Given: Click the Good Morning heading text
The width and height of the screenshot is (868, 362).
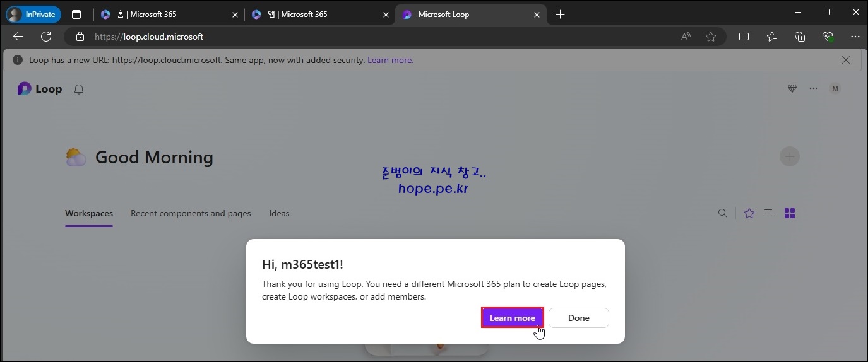Looking at the screenshot, I should click(154, 157).
